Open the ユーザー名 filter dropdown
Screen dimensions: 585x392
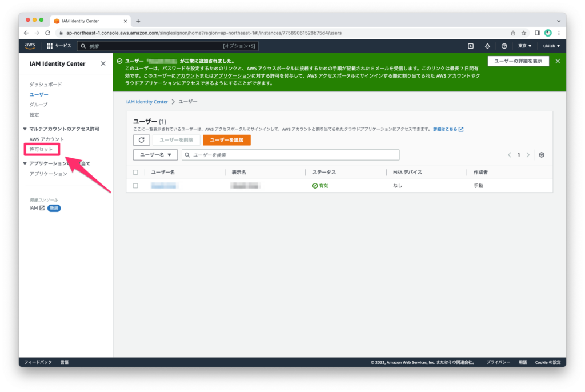(155, 154)
